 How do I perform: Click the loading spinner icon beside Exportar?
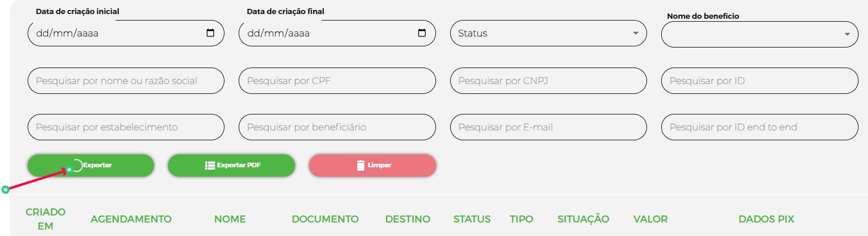click(76, 166)
